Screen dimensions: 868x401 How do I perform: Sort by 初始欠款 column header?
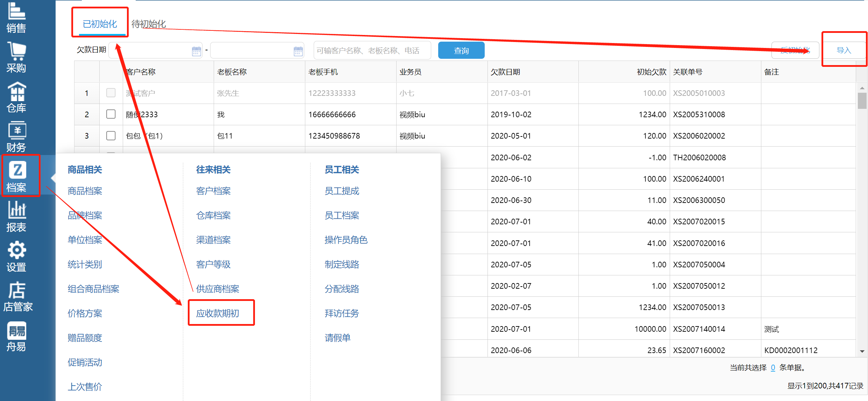[x=624, y=72]
